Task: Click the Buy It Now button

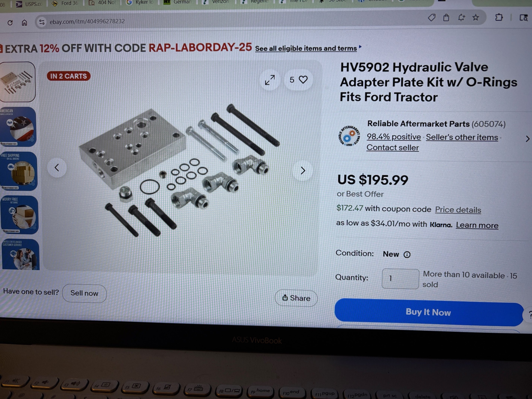Action: pos(429,312)
